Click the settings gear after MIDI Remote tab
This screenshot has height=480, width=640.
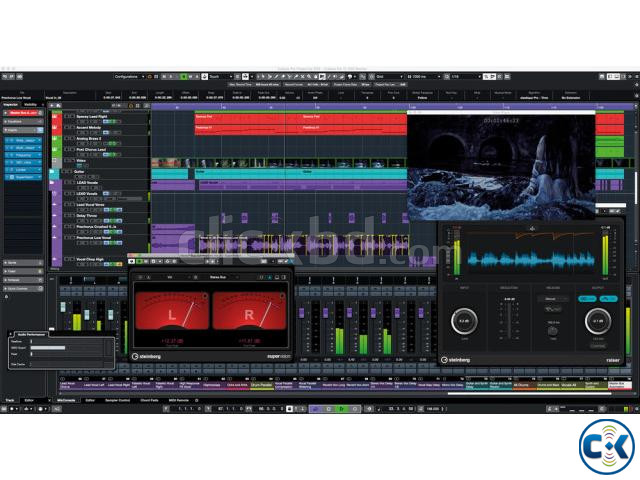click(x=196, y=400)
